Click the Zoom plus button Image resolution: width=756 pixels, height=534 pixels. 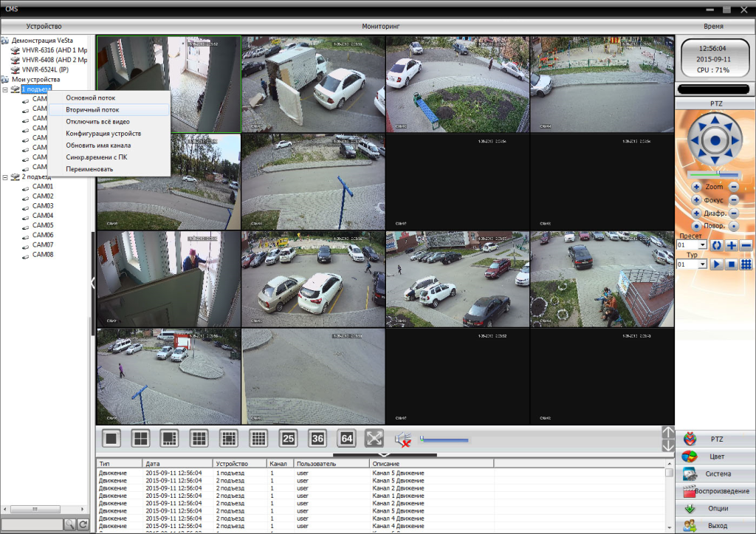click(x=695, y=187)
